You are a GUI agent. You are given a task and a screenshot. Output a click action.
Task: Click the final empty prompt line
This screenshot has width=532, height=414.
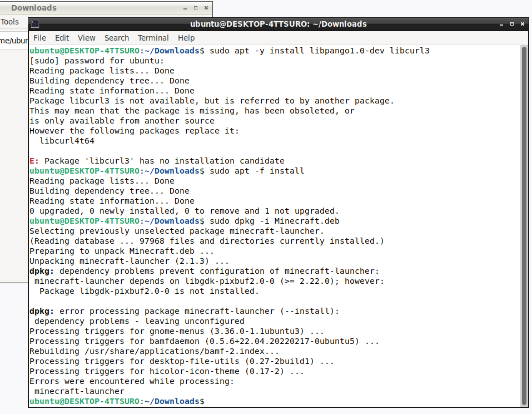[x=117, y=401]
